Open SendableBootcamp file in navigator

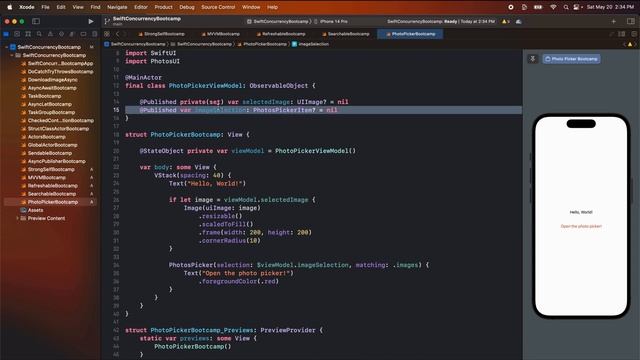[47, 153]
